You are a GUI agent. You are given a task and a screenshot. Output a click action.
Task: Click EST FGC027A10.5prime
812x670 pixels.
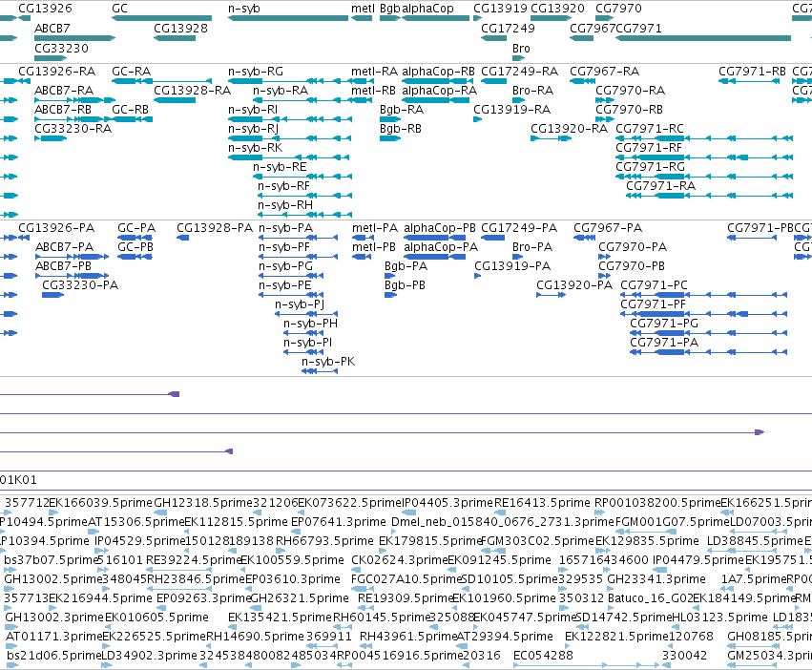pos(406,579)
